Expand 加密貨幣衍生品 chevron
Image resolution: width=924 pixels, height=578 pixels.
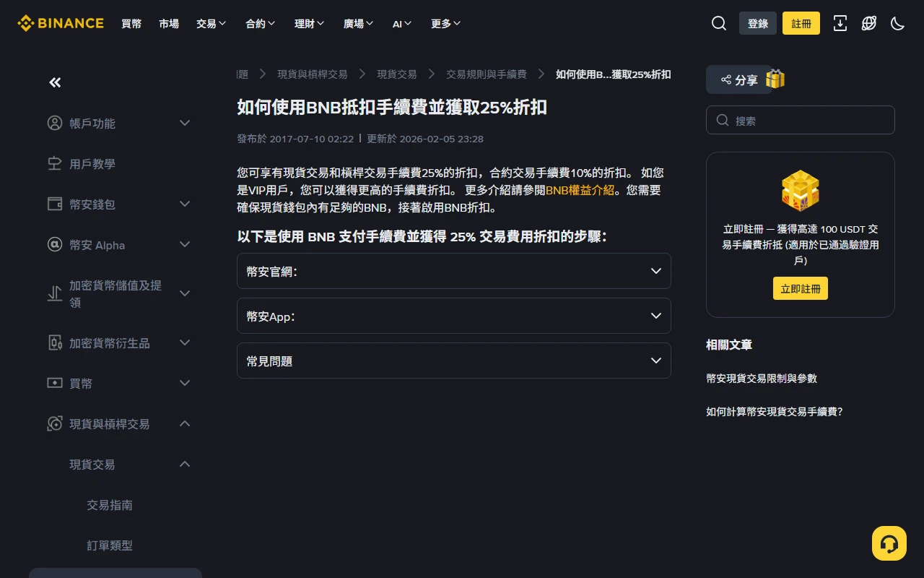[x=185, y=342]
